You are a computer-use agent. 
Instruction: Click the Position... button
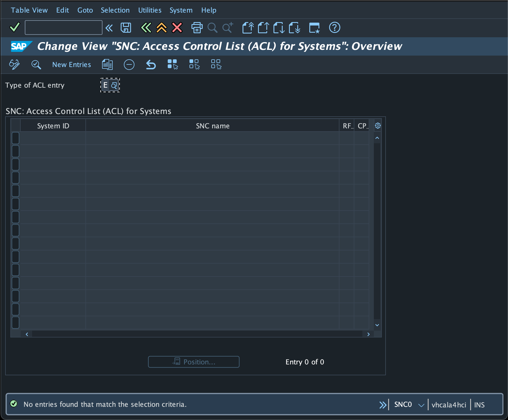click(194, 362)
